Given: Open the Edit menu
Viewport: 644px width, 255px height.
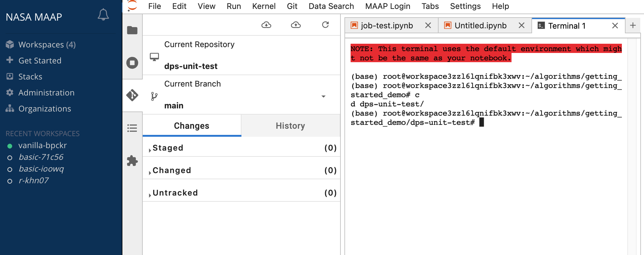Looking at the screenshot, I should coord(179,6).
